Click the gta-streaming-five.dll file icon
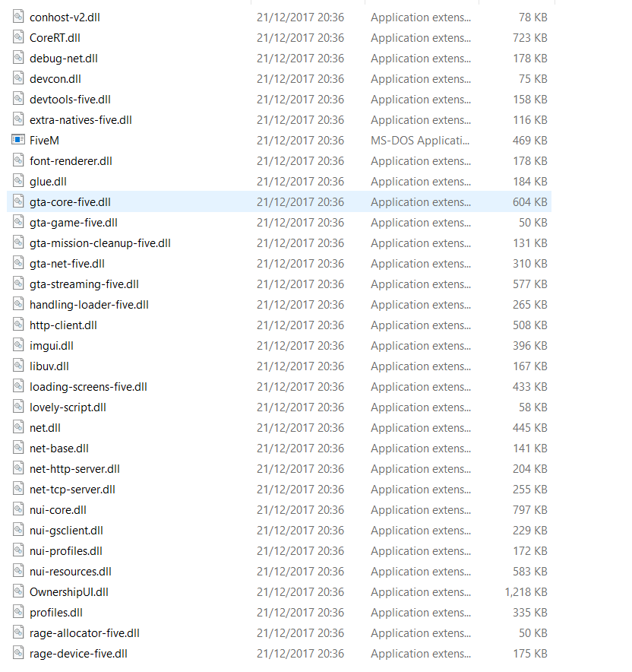The image size is (632, 672). pos(18,284)
